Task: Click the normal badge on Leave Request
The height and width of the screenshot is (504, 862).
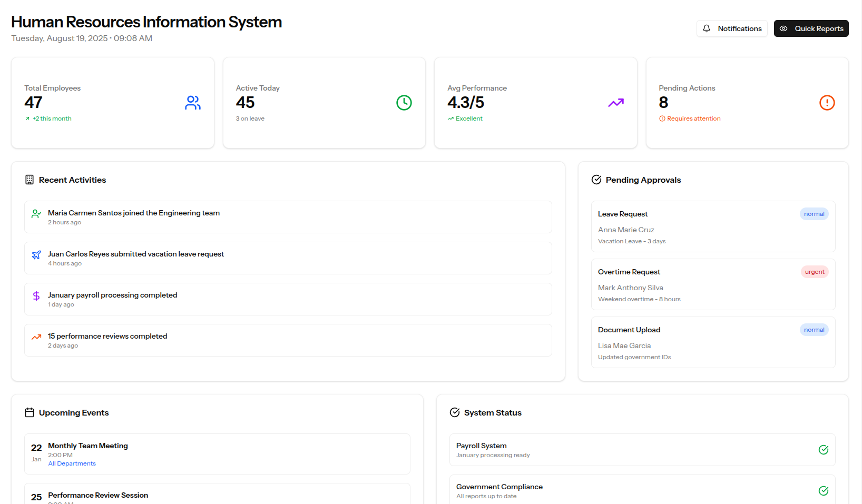Action: (x=814, y=214)
